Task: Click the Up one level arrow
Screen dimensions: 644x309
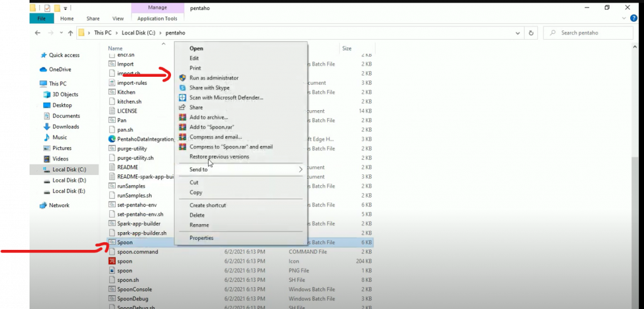Action: 70,33
